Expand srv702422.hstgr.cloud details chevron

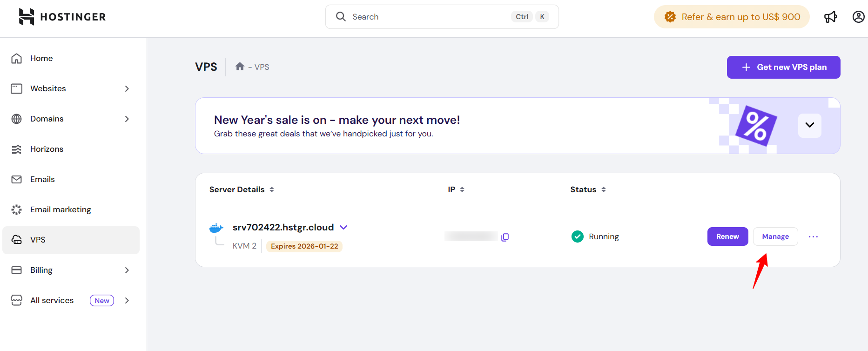[x=343, y=227]
